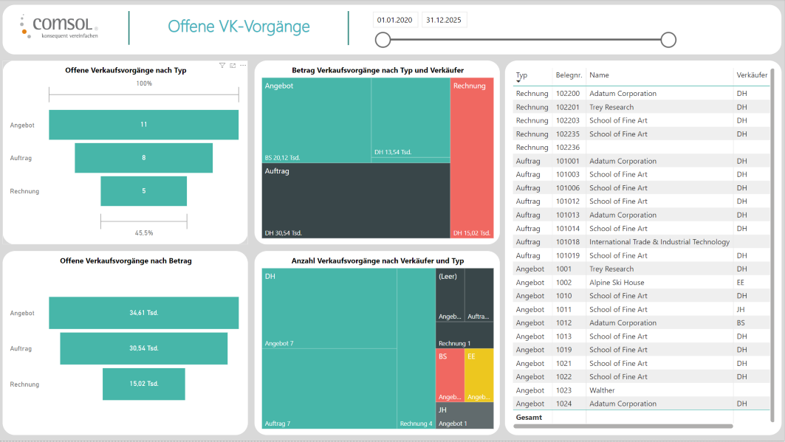Click the yellow EE treemap tile
The height and width of the screenshot is (442, 785).
click(x=479, y=375)
